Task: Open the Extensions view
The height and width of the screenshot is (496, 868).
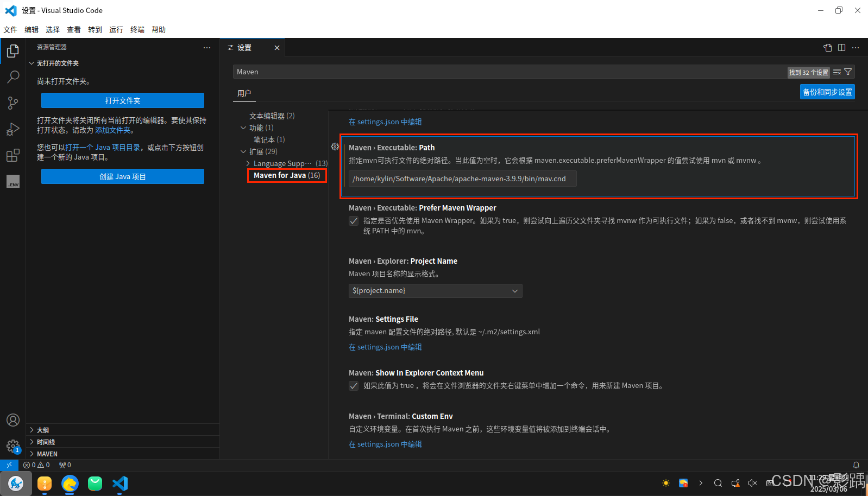Action: pos(13,155)
